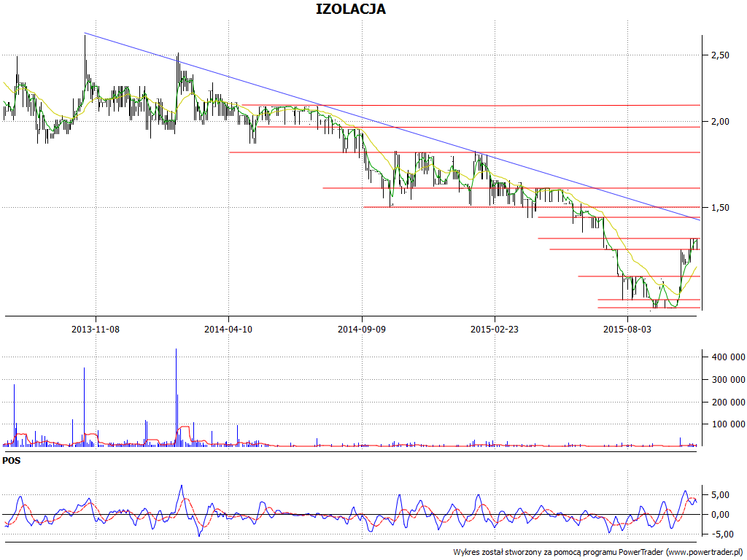The height and width of the screenshot is (560, 747).
Task: Select the 2014-09-09 date label
Action: tap(362, 329)
